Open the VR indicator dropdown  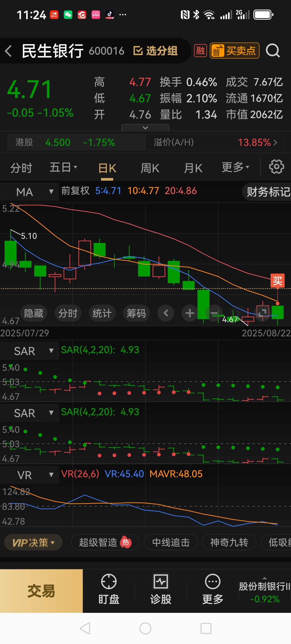pyautogui.click(x=30, y=475)
